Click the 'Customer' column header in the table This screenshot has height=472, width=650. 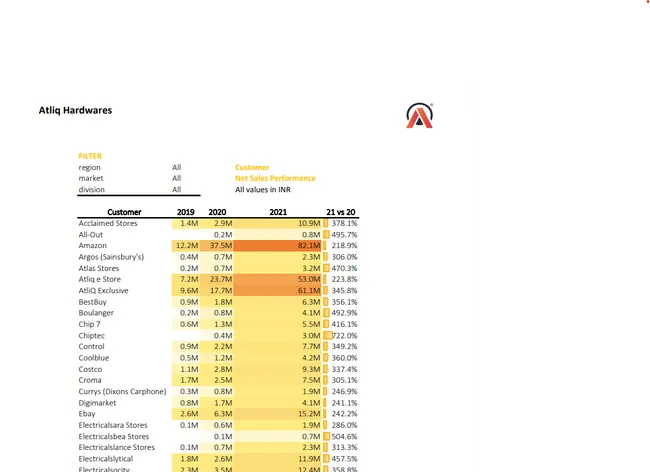[124, 212]
